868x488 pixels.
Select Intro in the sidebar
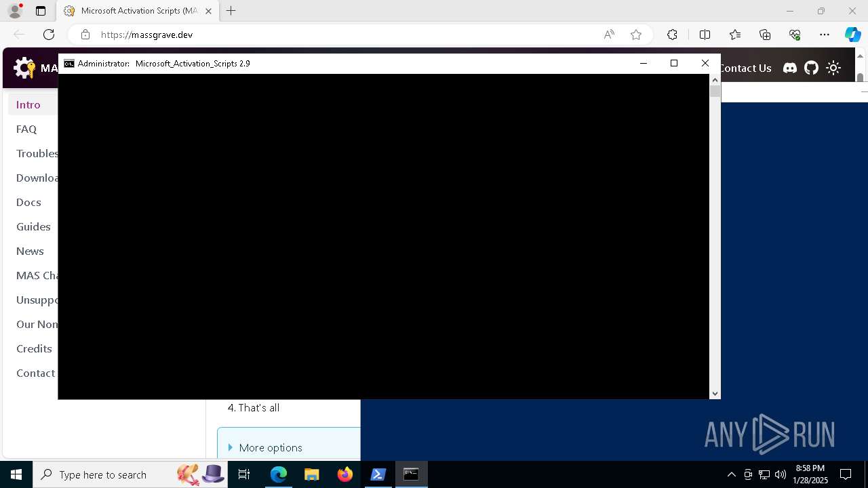click(28, 104)
